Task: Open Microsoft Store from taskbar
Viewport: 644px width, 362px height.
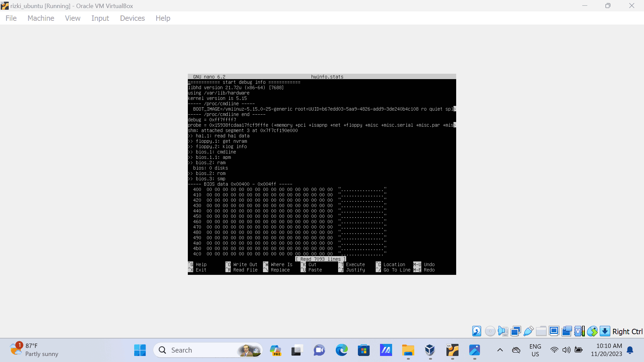Action: (364, 350)
